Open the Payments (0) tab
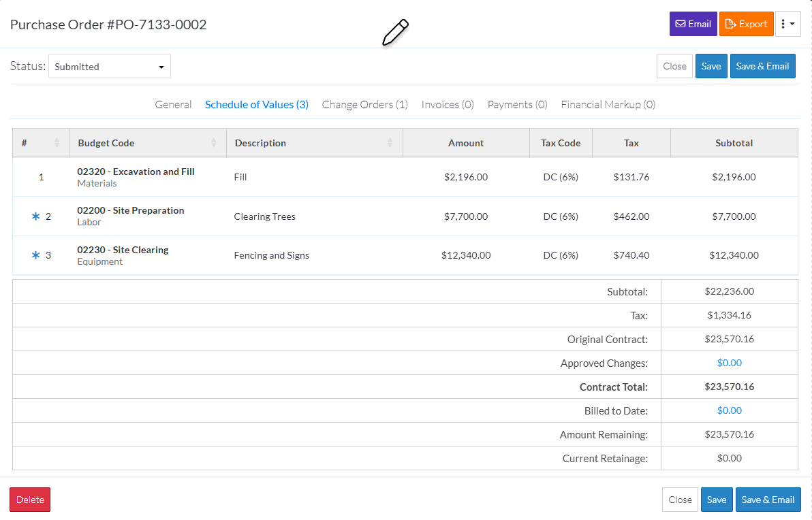Viewport: 812px width, 520px height. (x=517, y=105)
